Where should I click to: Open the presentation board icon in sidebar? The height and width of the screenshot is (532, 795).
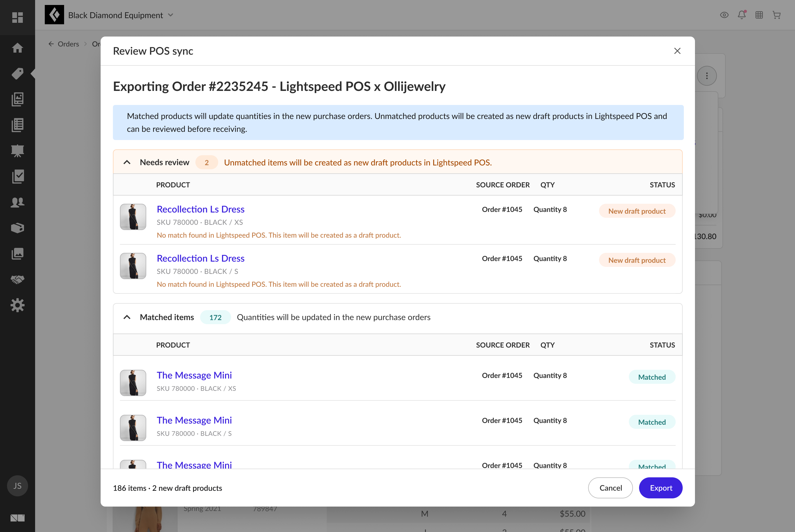[17, 151]
